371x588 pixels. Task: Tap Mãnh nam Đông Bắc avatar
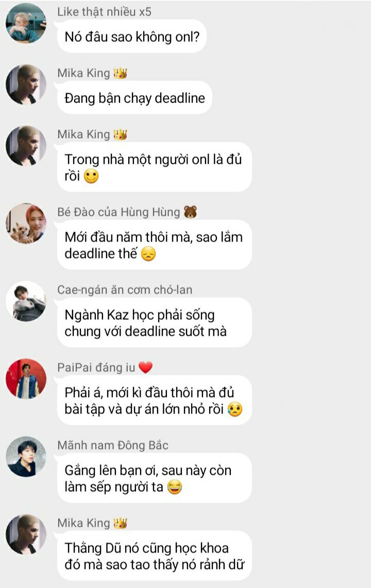pyautogui.click(x=26, y=456)
